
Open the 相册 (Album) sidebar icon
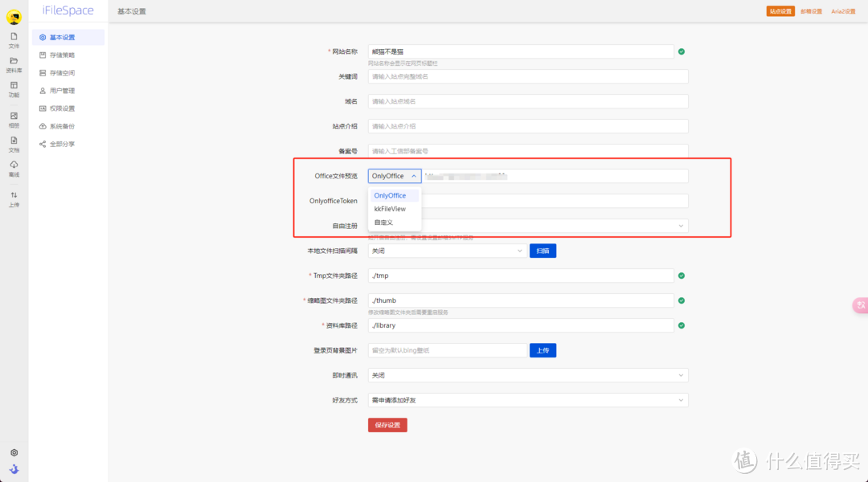tap(14, 119)
